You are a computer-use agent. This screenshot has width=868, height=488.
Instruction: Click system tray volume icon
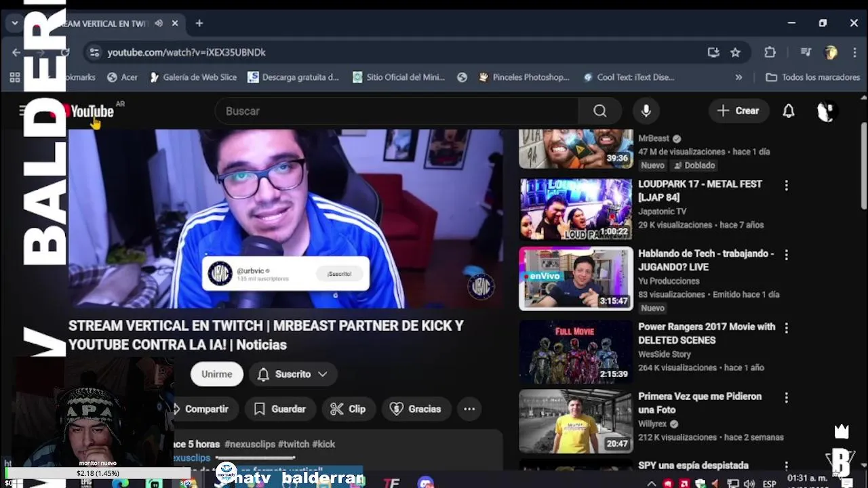coord(749,483)
